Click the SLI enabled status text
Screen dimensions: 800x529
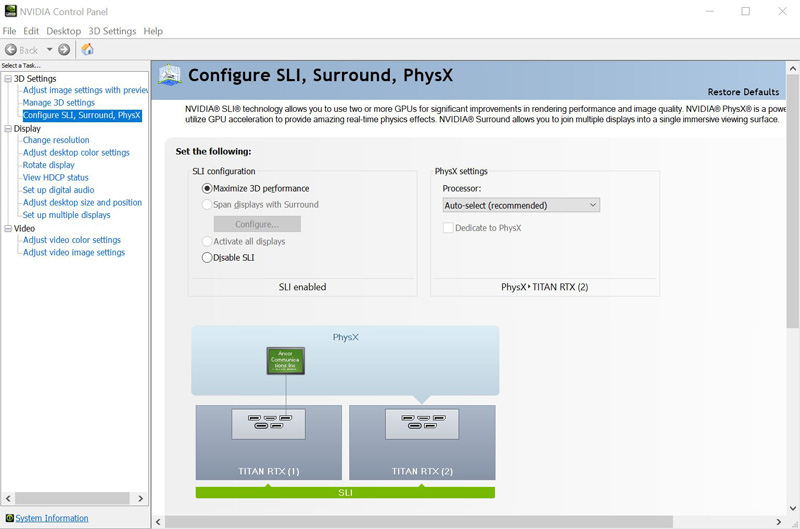(303, 287)
